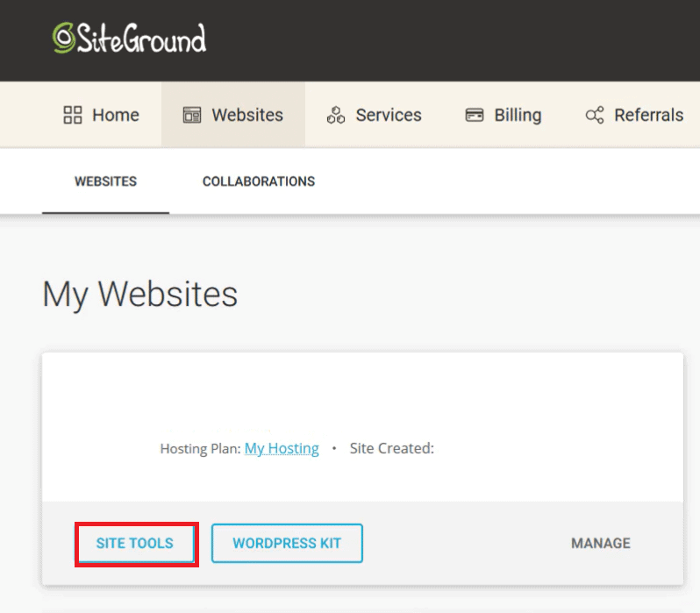Navigate to the Billing menu label

coord(518,115)
